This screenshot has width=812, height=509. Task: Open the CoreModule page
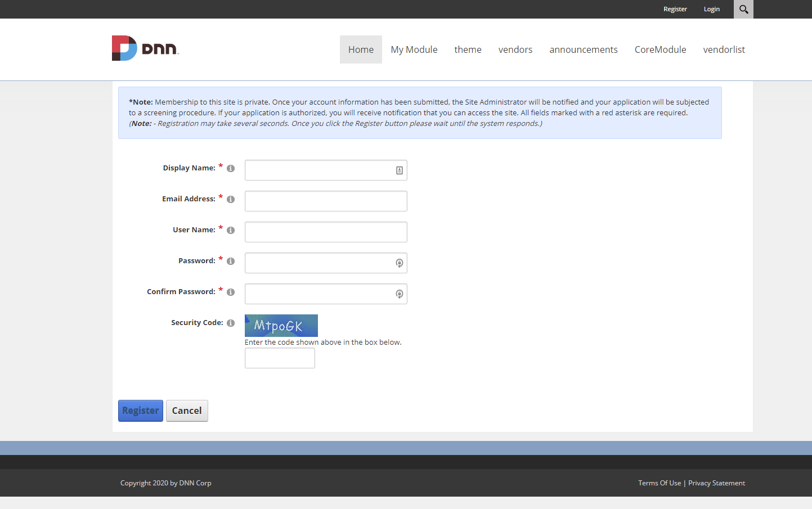[660, 49]
